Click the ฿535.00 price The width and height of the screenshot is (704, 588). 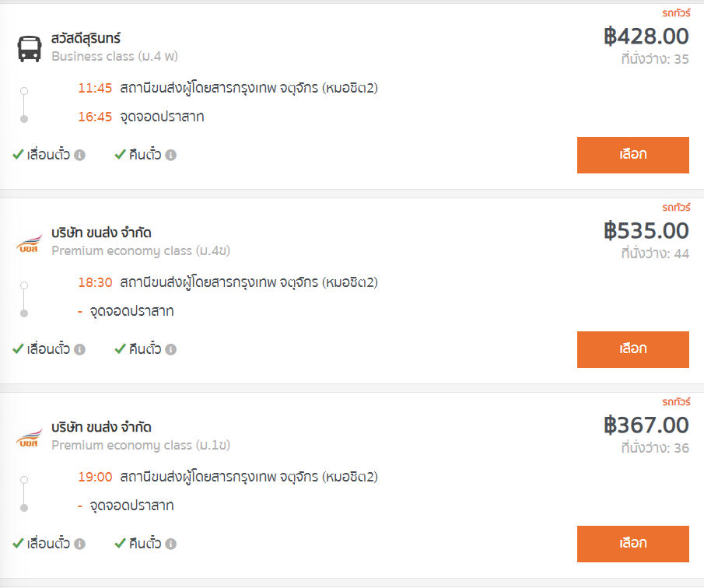click(646, 231)
